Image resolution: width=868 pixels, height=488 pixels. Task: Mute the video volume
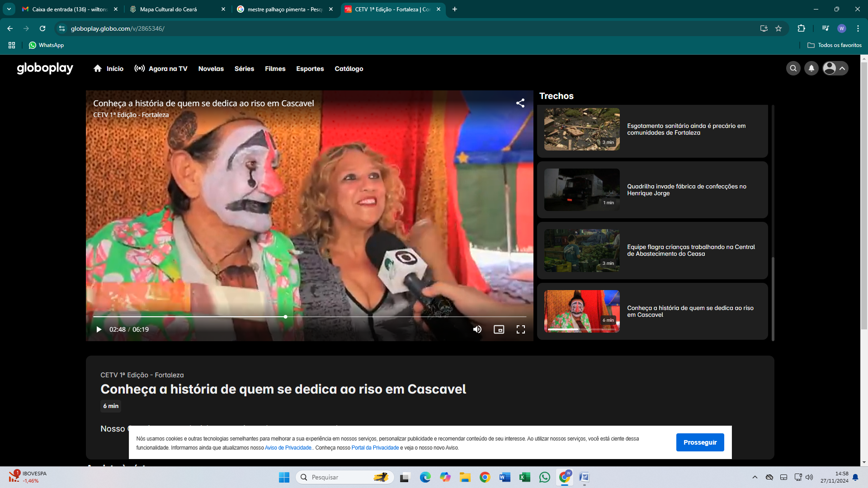point(477,329)
